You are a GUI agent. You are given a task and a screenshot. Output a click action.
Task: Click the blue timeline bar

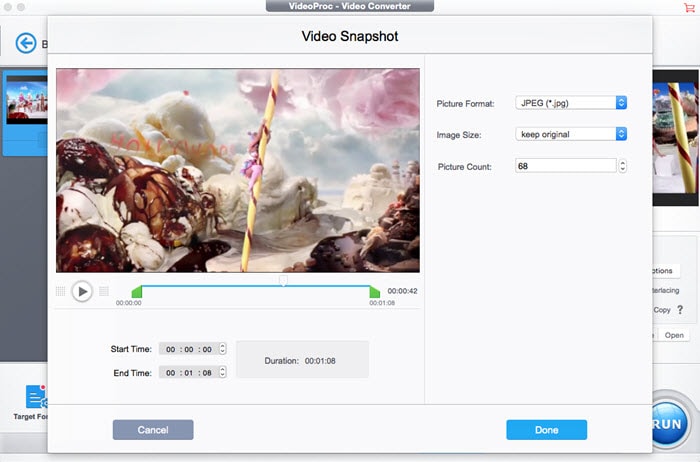coord(256,286)
